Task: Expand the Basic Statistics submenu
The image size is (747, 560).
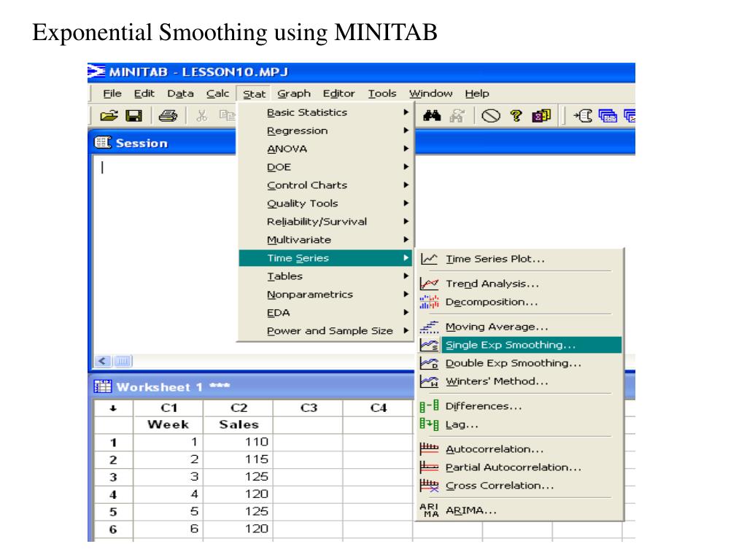Action: pos(306,112)
